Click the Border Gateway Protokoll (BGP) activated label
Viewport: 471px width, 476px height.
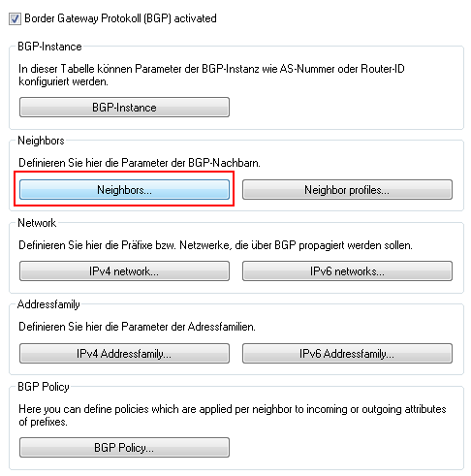(x=120, y=18)
